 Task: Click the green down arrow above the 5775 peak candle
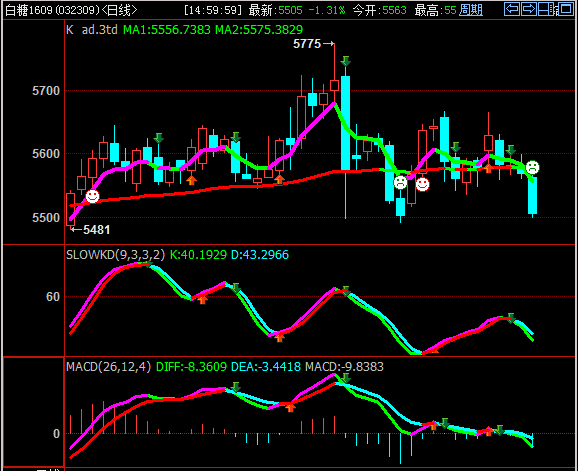tap(345, 61)
